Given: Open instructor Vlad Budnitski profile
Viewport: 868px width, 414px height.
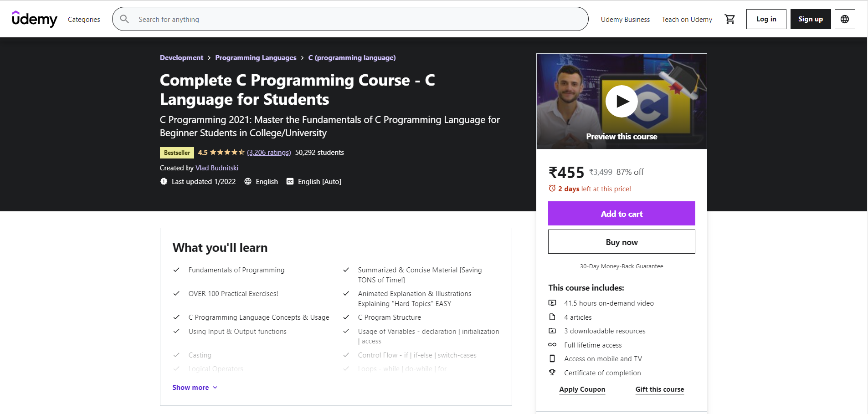Looking at the screenshot, I should coord(217,168).
